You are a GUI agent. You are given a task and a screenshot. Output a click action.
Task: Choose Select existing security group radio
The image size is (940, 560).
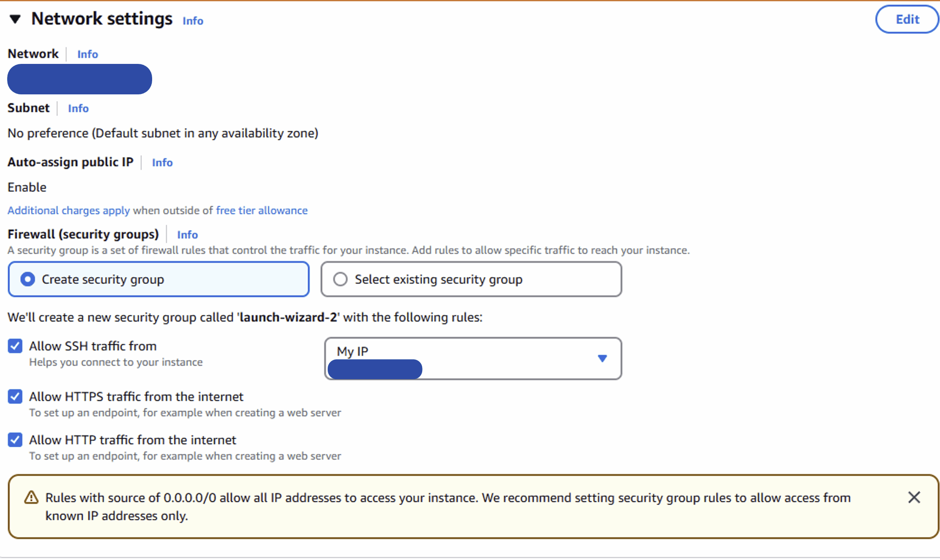[471, 279]
